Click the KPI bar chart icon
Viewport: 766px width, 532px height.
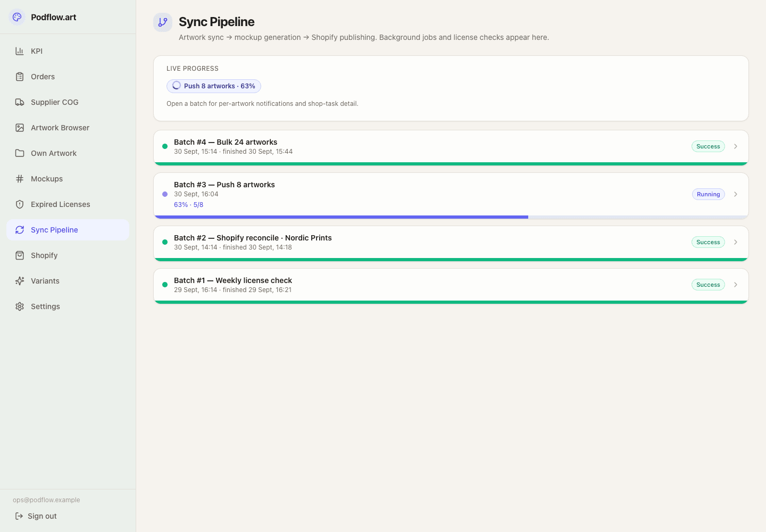point(20,51)
